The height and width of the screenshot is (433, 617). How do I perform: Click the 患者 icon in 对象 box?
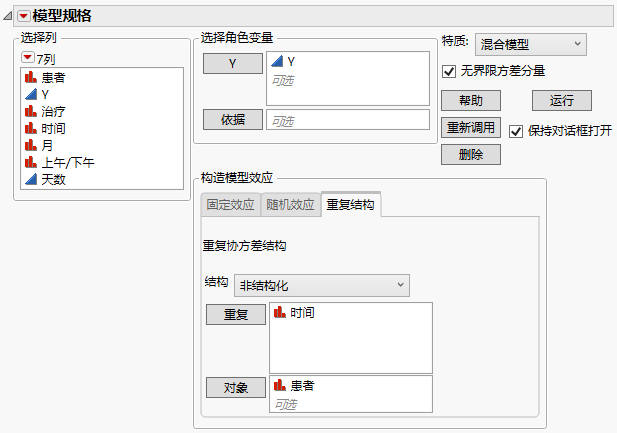click(279, 385)
